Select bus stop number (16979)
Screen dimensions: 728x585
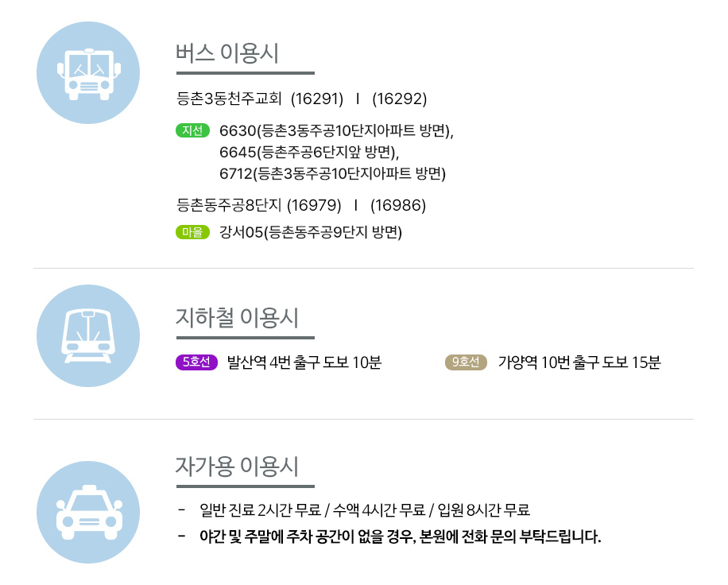click(314, 205)
